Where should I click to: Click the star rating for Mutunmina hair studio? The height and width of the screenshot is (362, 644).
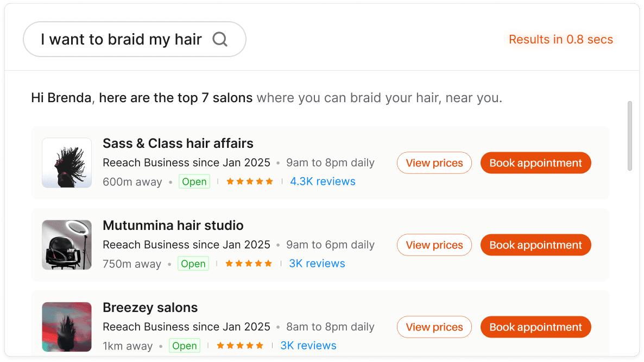(248, 263)
